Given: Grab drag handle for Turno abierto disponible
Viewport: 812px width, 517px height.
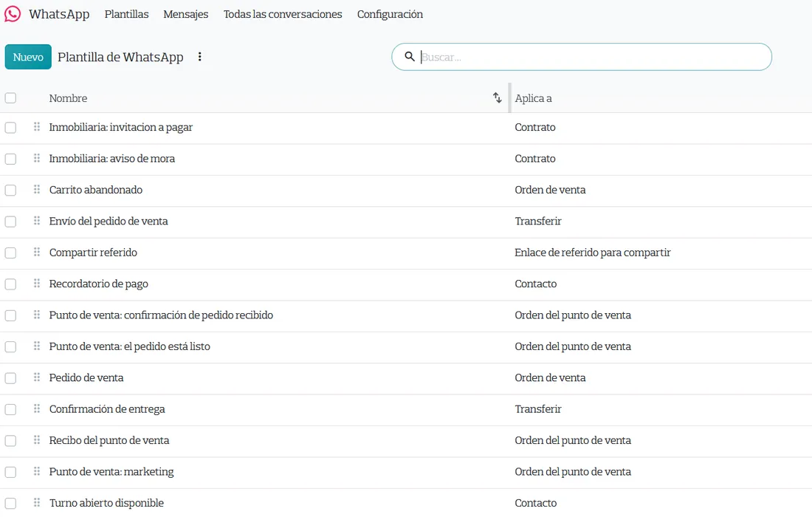Looking at the screenshot, I should pyautogui.click(x=37, y=502).
